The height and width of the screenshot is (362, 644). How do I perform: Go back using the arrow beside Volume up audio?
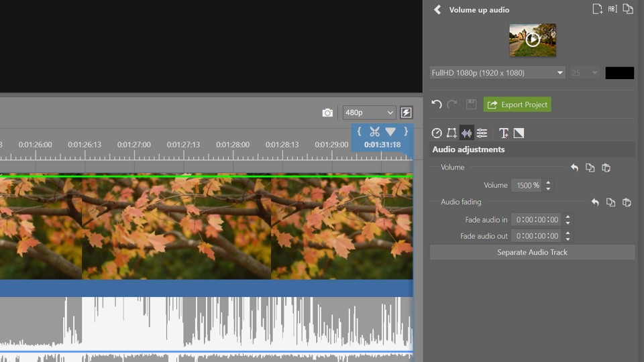437,10
